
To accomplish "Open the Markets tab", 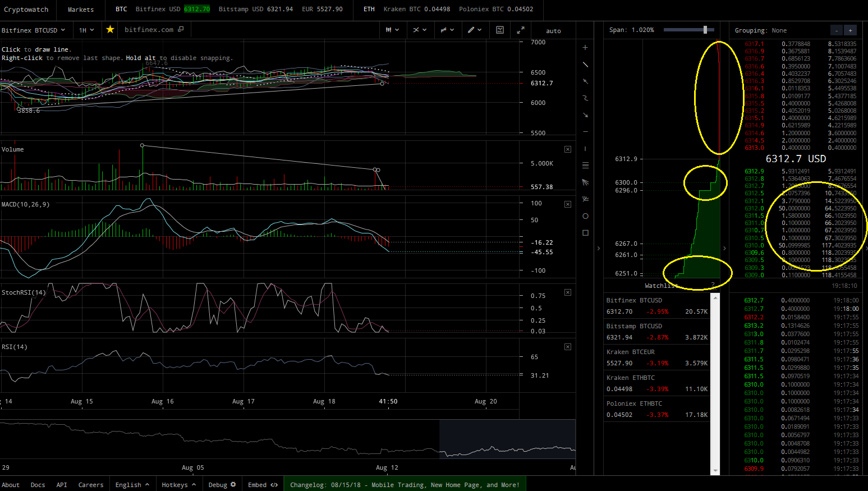I will click(x=81, y=10).
